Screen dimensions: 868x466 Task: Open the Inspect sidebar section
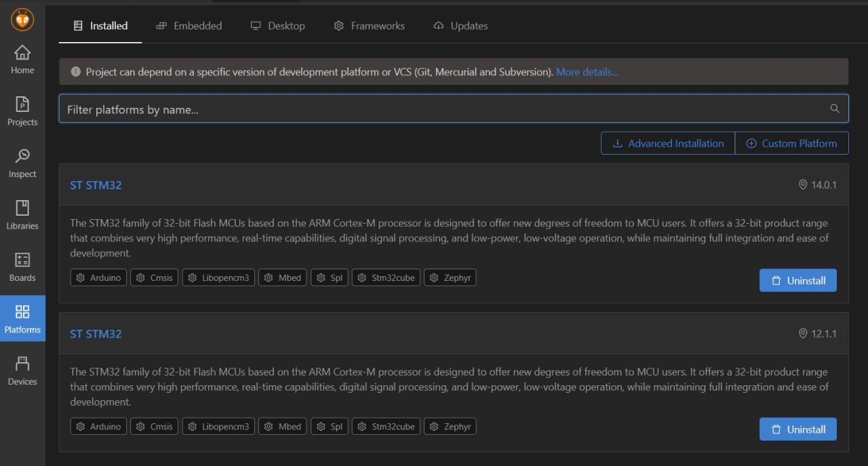tap(22, 164)
